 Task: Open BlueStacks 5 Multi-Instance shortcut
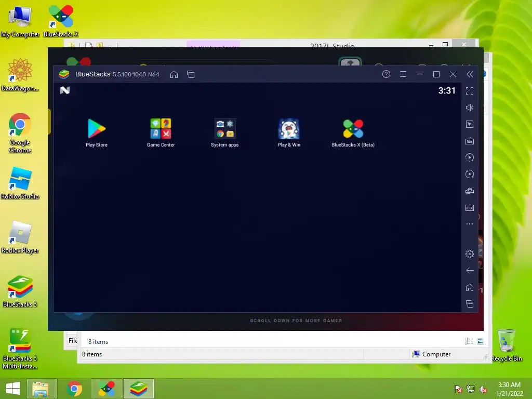(20, 349)
